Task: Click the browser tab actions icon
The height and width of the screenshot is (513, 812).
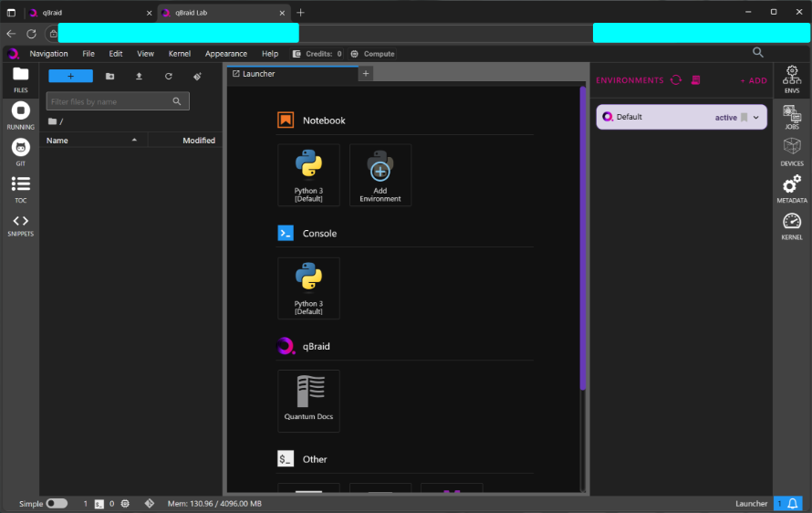Action: coord(11,13)
